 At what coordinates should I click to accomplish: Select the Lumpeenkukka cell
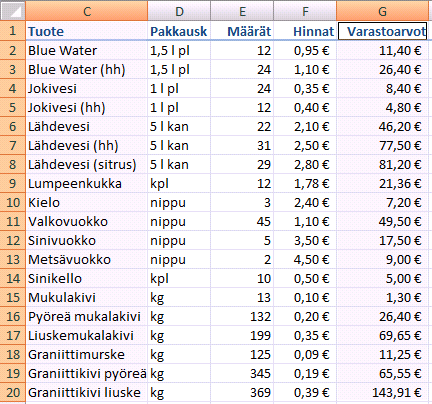click(87, 183)
